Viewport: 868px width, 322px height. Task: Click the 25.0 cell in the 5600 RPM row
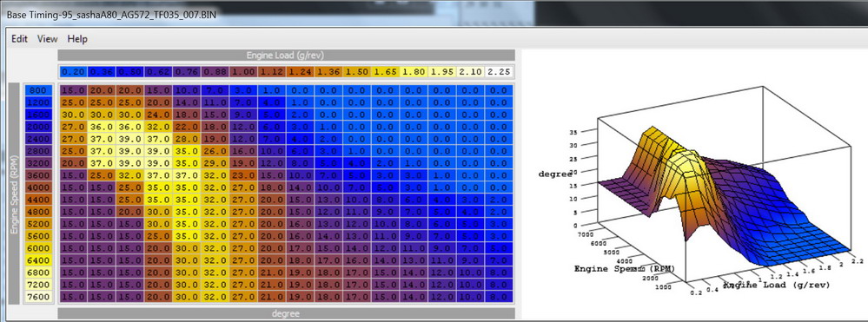click(158, 236)
